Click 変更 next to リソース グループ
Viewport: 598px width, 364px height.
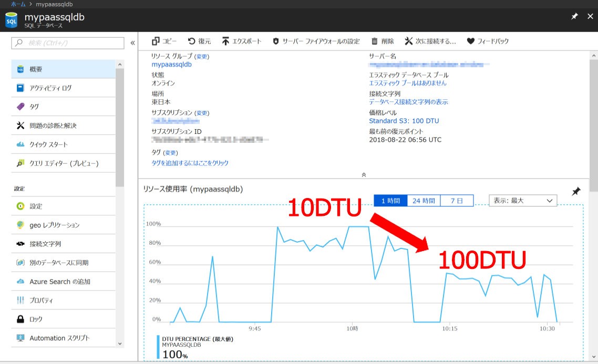[202, 56]
